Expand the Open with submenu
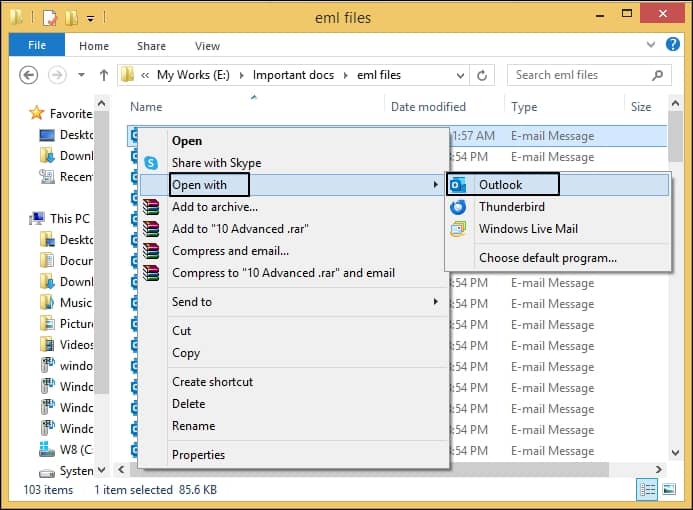Image resolution: width=693 pixels, height=510 pixels. click(x=293, y=185)
